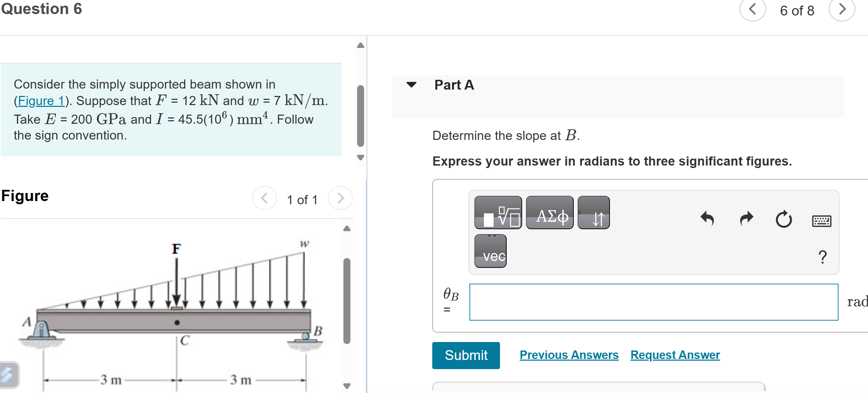Viewport: 868px width, 393px height.
Task: Navigate to next question with right chevron
Action: (842, 10)
